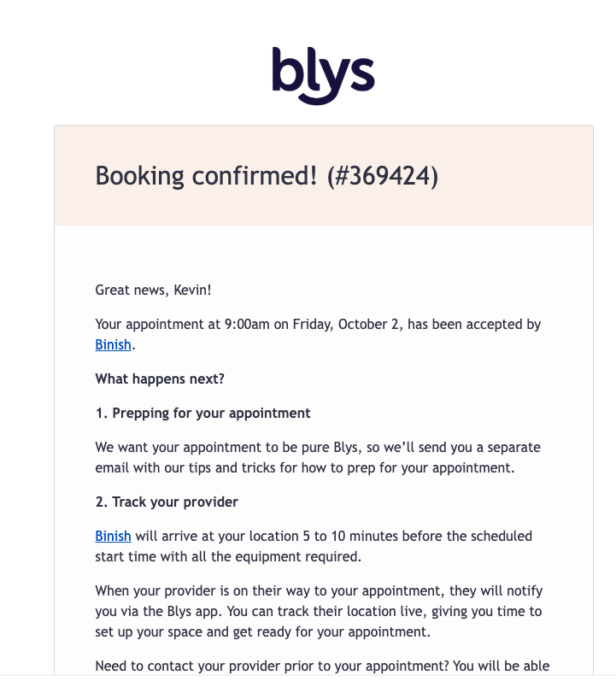Click the 'pure Blys' paragraph text
This screenshot has height=681, width=616.
pos(318,448)
